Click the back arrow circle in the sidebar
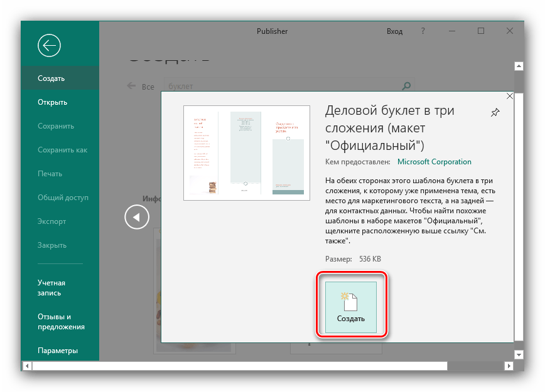 [x=49, y=46]
